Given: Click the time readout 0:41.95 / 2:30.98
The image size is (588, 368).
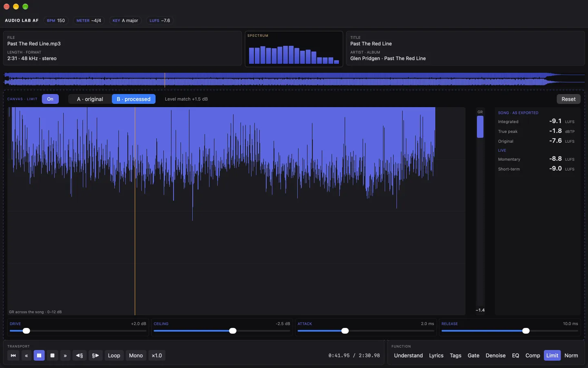Looking at the screenshot, I should (354, 355).
